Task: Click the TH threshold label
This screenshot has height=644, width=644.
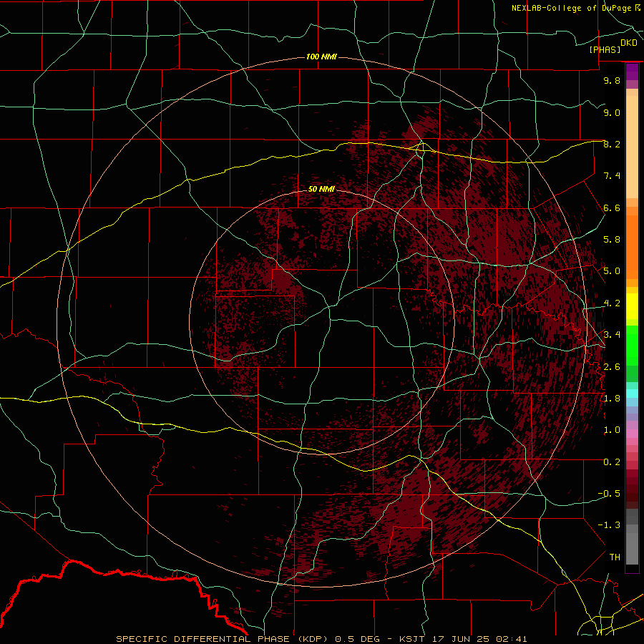Action: click(x=615, y=557)
